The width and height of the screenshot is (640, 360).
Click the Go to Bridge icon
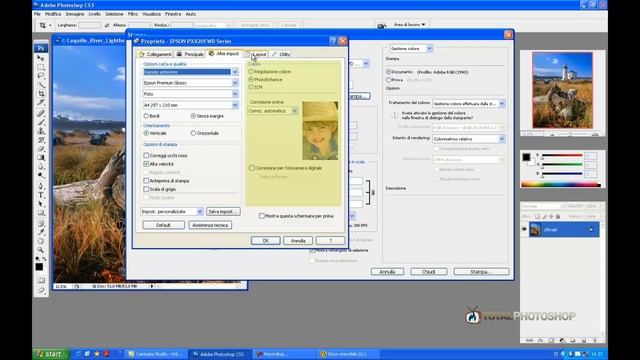click(x=382, y=25)
